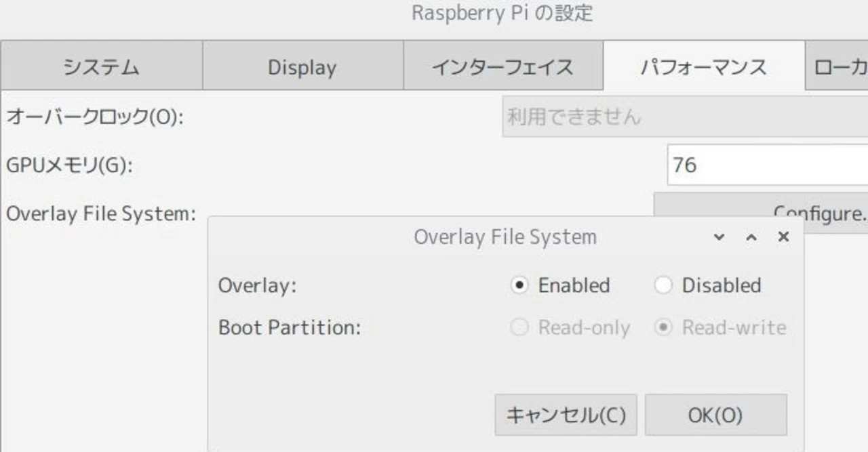The height and width of the screenshot is (452, 868).
Task: Click the Overlay: label in the dialog
Action: pyautogui.click(x=258, y=285)
